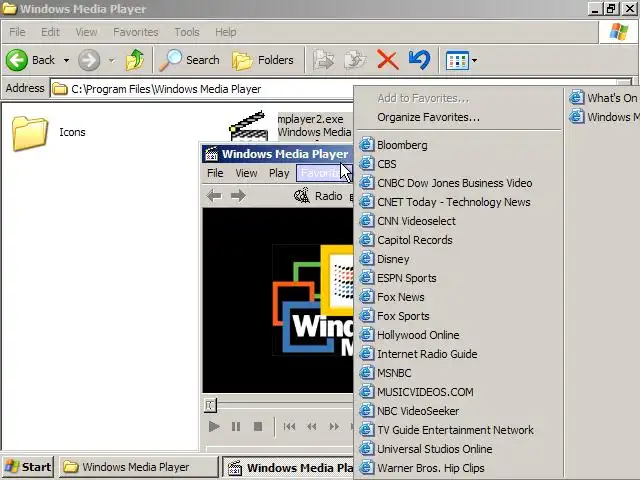Select CNBC Dow Jones Business Video
Viewport: 640px width, 480px height.
[459, 183]
